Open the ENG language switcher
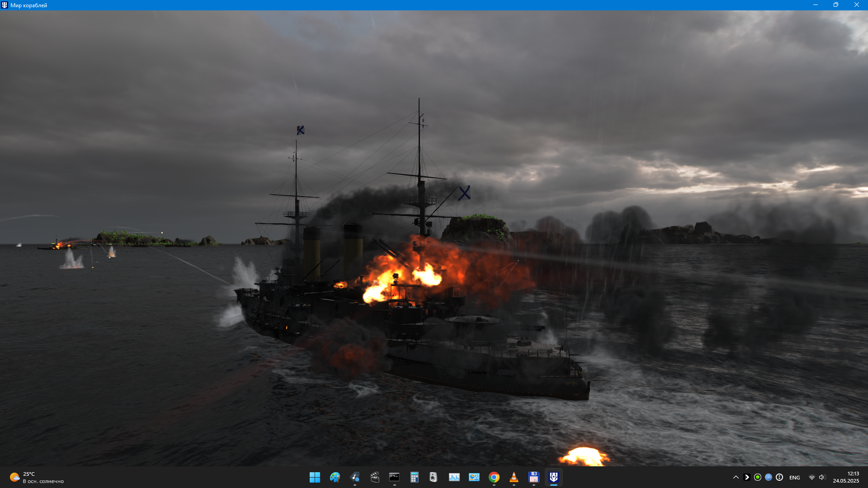 (x=794, y=478)
